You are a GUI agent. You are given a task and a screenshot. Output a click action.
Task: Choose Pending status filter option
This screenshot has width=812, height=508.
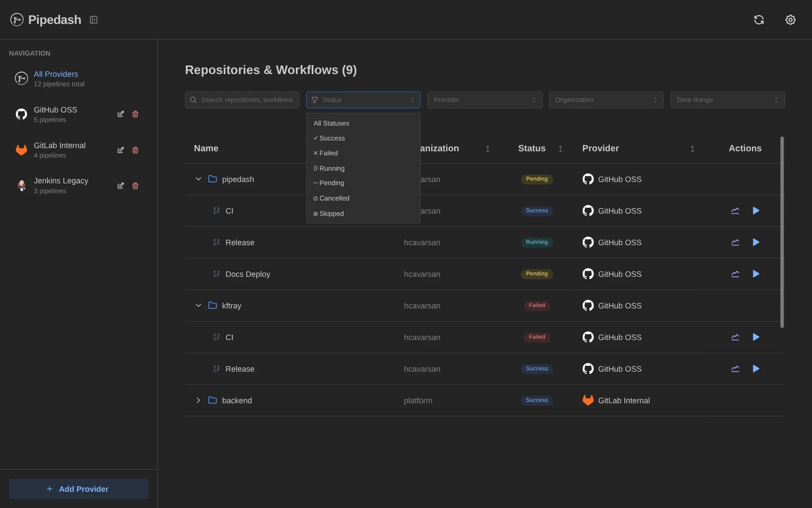(363, 183)
